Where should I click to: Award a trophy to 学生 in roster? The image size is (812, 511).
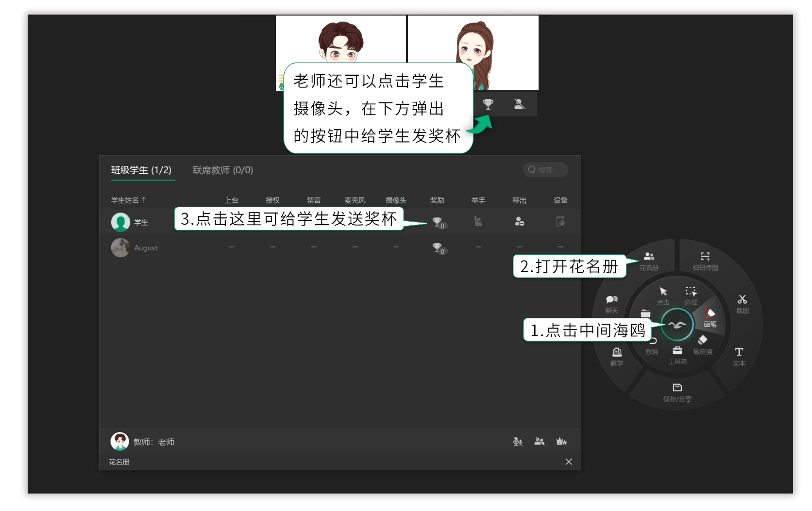(x=439, y=222)
